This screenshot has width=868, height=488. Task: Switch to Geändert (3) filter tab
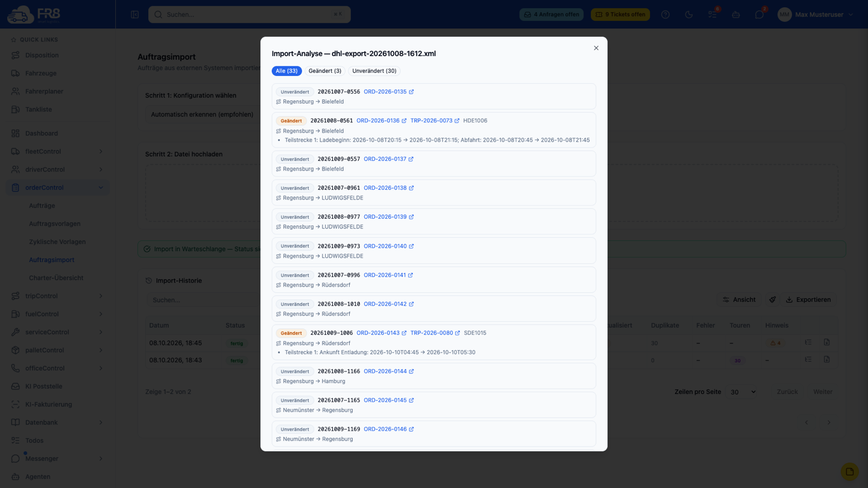(x=325, y=71)
